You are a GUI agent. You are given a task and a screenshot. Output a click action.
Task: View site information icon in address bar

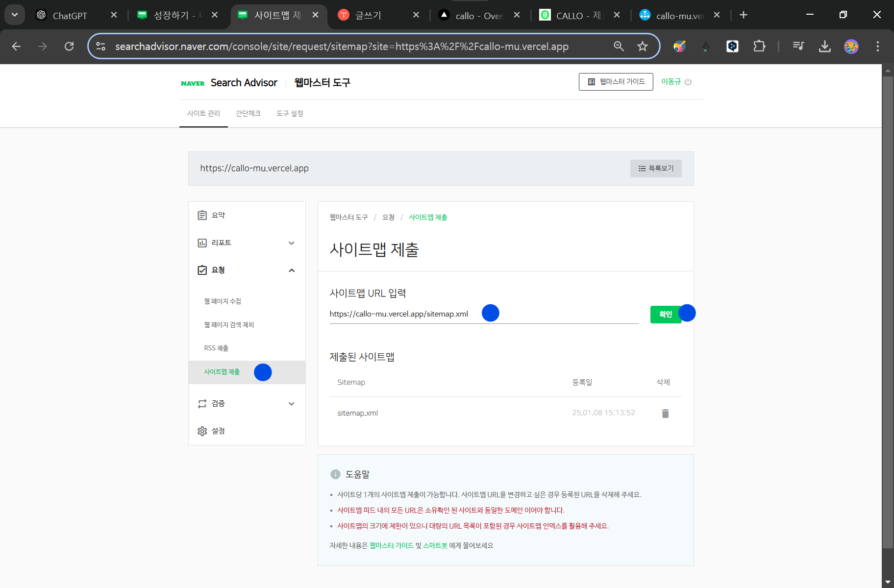(101, 46)
